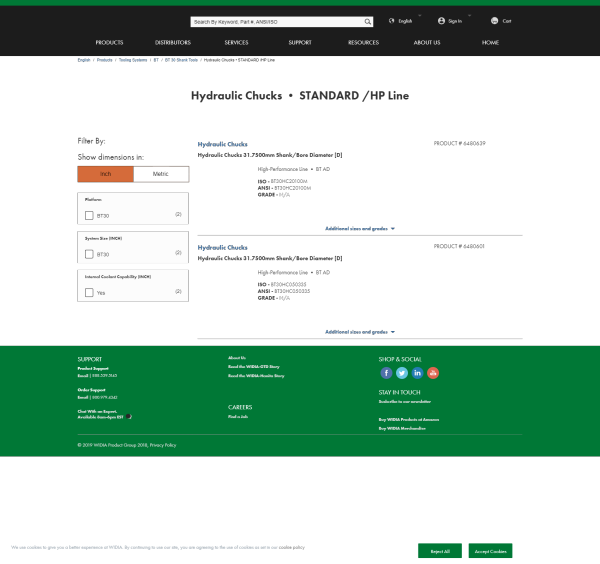Open the RESOURCES menu

tap(363, 42)
